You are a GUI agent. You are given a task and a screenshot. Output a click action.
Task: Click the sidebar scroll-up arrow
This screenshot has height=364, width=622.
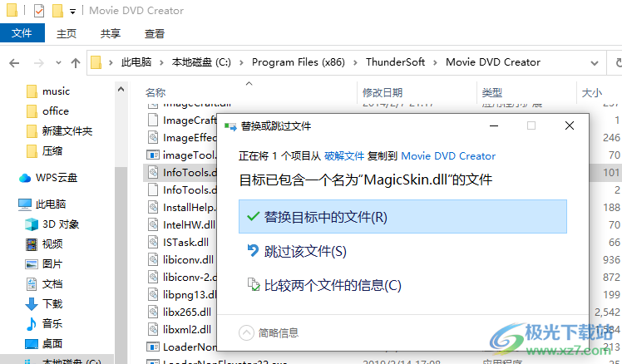click(121, 89)
